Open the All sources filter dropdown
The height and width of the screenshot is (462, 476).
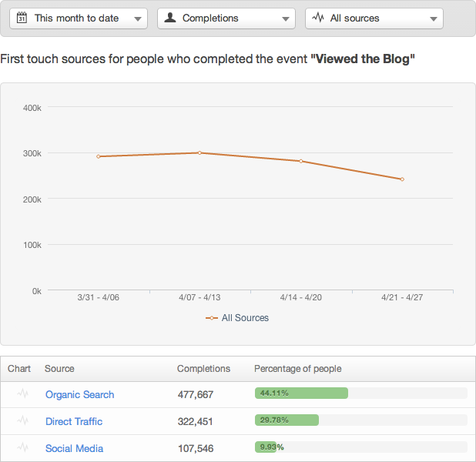[x=374, y=18]
